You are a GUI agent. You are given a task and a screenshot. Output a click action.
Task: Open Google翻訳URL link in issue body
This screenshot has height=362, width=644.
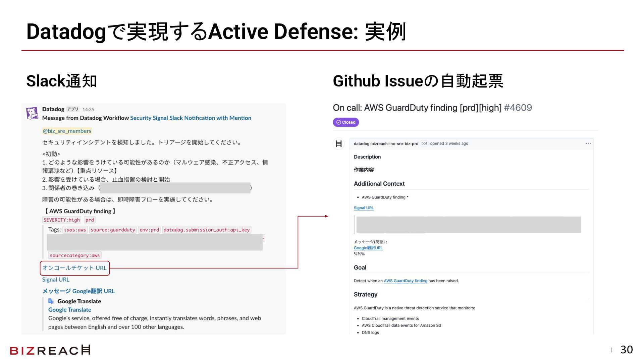368,248
